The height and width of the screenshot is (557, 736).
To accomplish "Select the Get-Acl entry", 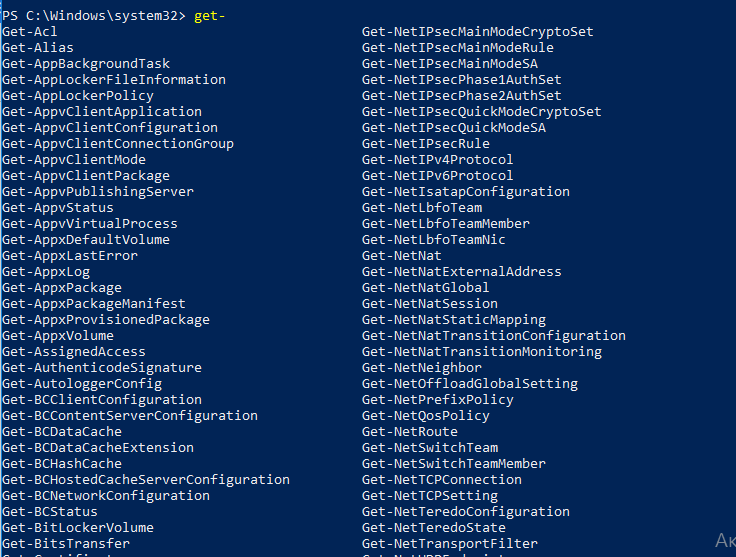I will tap(30, 32).
